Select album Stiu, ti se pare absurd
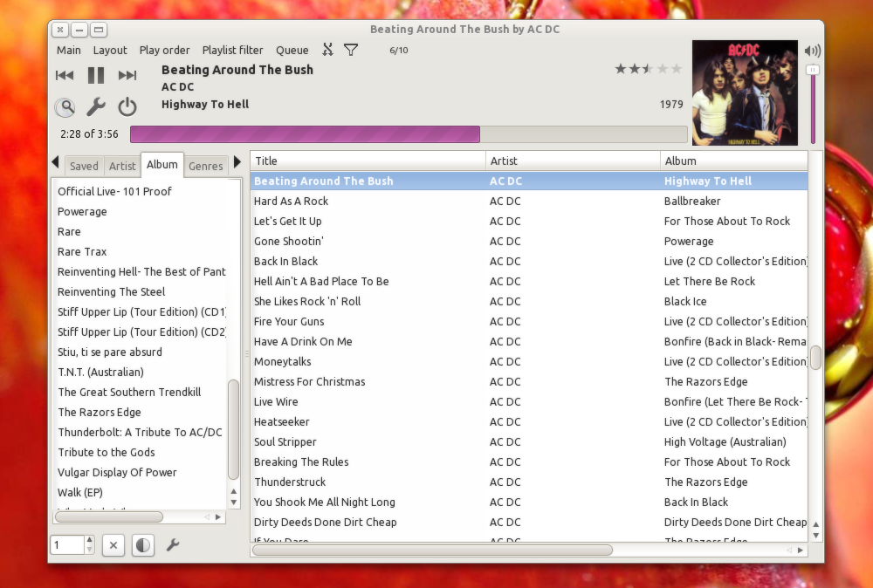Viewport: 873px width, 588px height. point(110,352)
